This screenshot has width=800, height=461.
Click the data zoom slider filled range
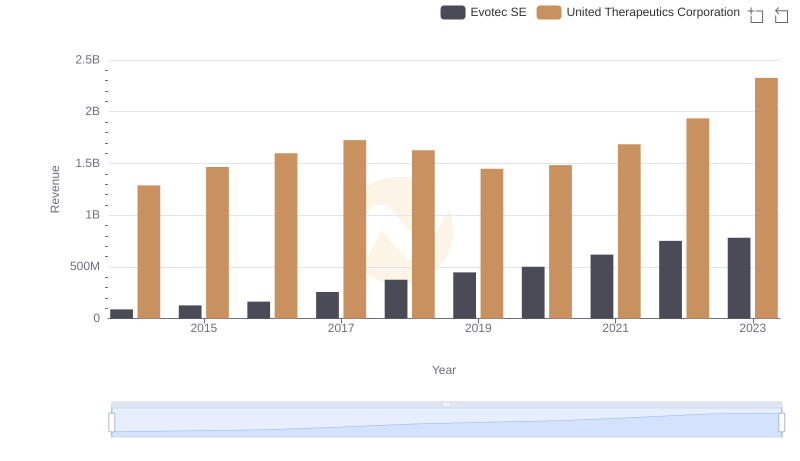[446, 423]
